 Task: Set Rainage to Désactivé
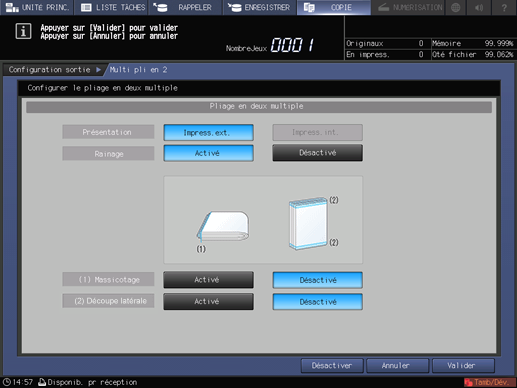317,153
